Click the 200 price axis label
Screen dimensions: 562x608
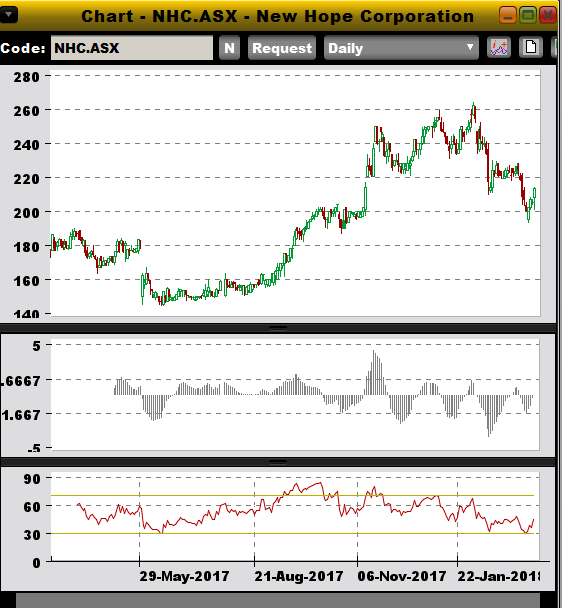[x=26, y=212]
